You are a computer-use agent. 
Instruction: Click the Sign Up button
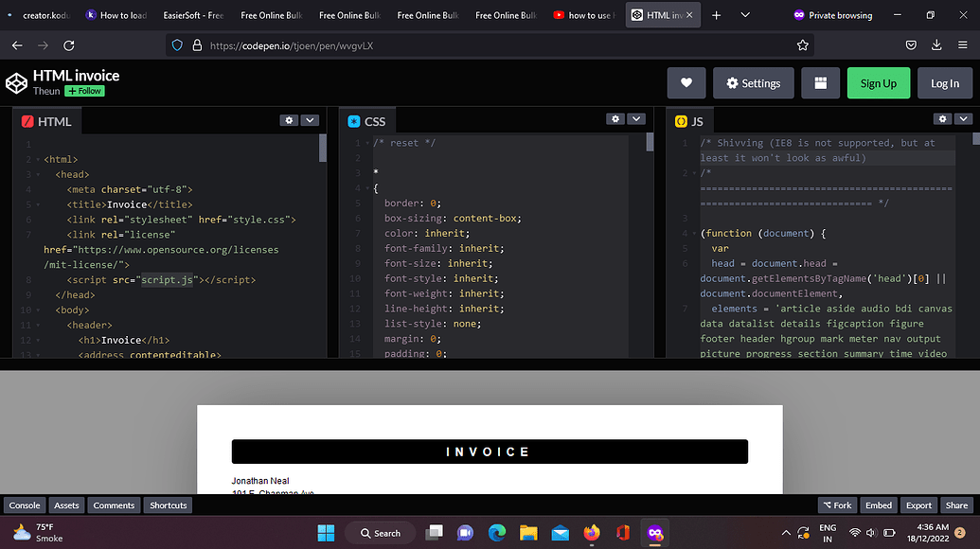point(878,83)
